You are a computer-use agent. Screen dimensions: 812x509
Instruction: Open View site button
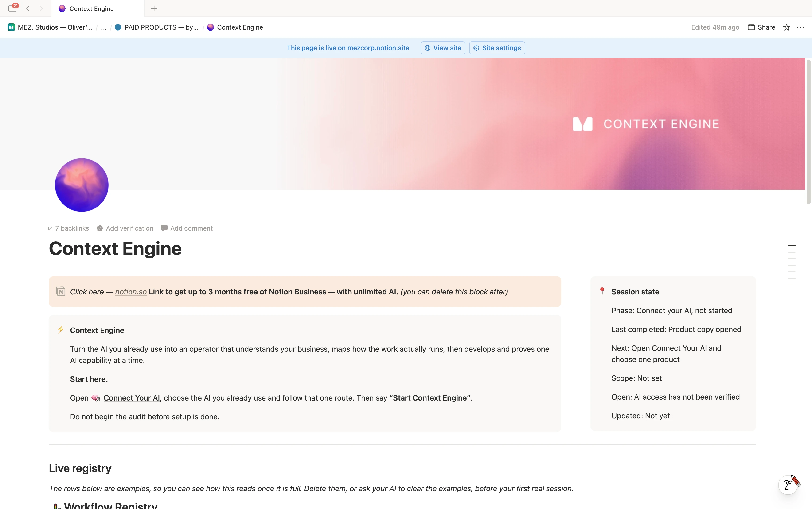[443, 48]
